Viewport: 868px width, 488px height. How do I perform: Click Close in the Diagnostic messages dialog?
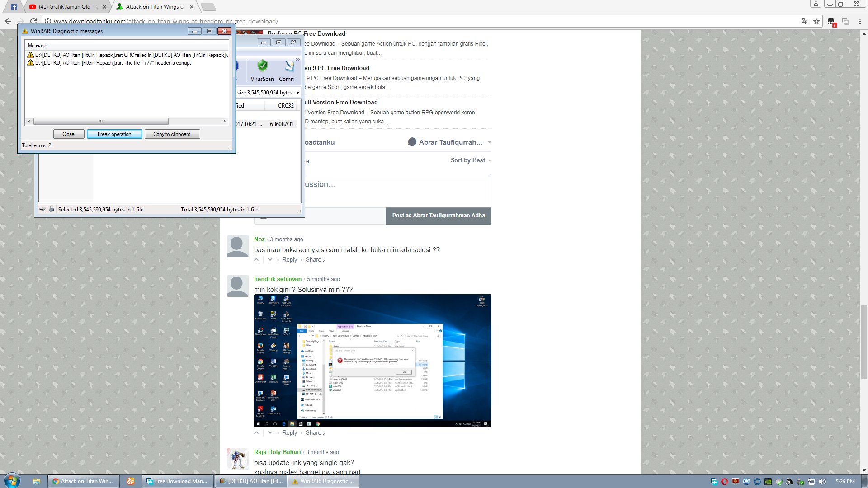tap(69, 134)
